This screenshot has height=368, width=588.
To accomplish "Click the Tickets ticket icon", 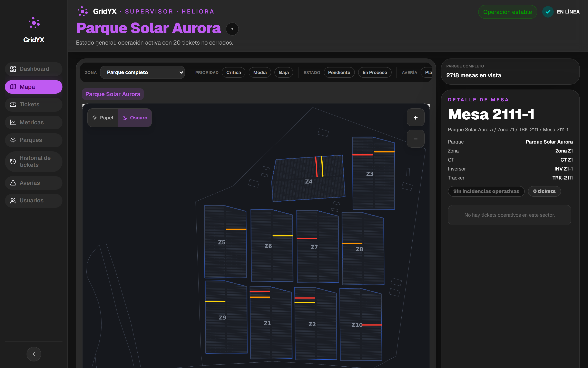I will point(13,105).
